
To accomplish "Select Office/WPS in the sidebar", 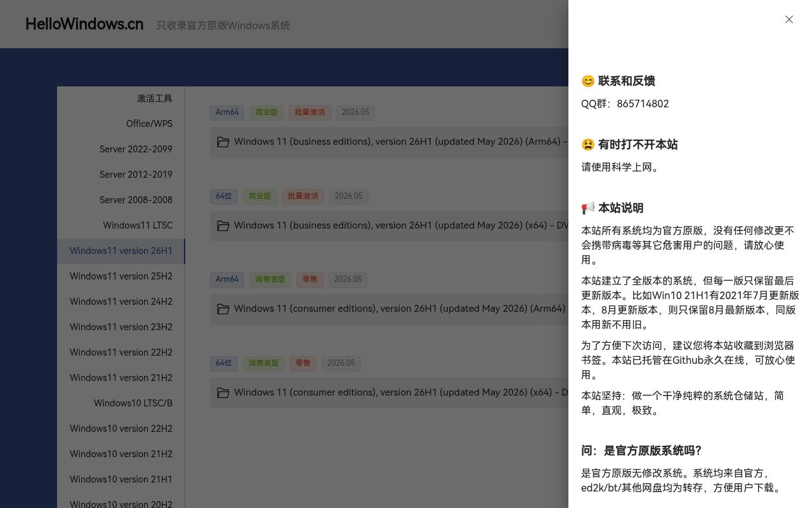I will (121, 124).
